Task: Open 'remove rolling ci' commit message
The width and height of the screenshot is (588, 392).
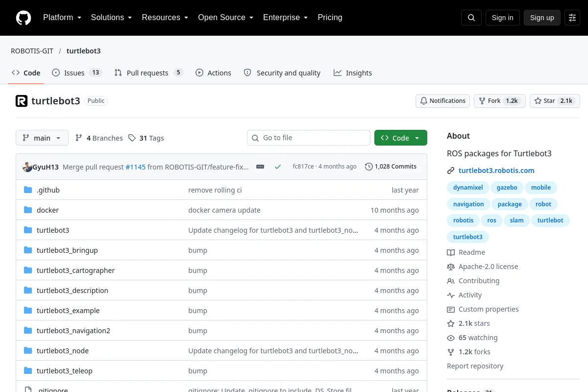Action: tap(215, 190)
